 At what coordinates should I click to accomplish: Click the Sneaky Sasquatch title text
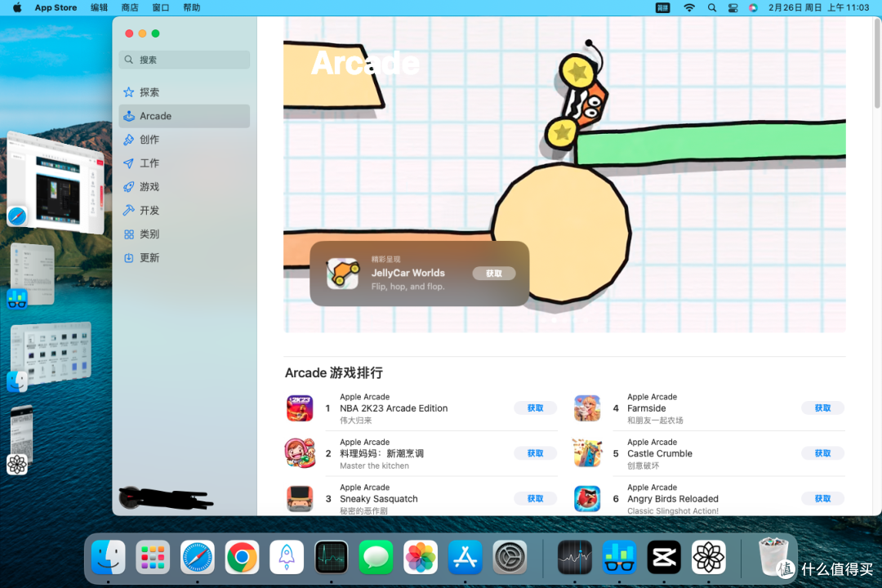click(x=379, y=499)
